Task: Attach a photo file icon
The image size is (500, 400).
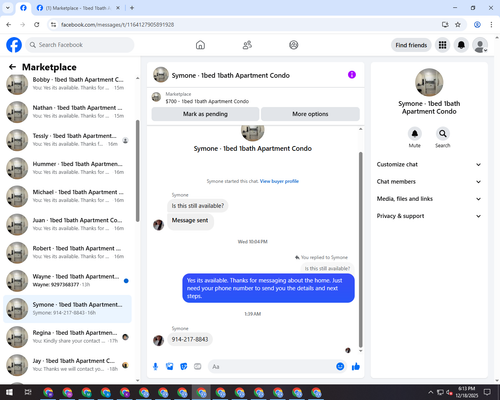Action: (170, 367)
